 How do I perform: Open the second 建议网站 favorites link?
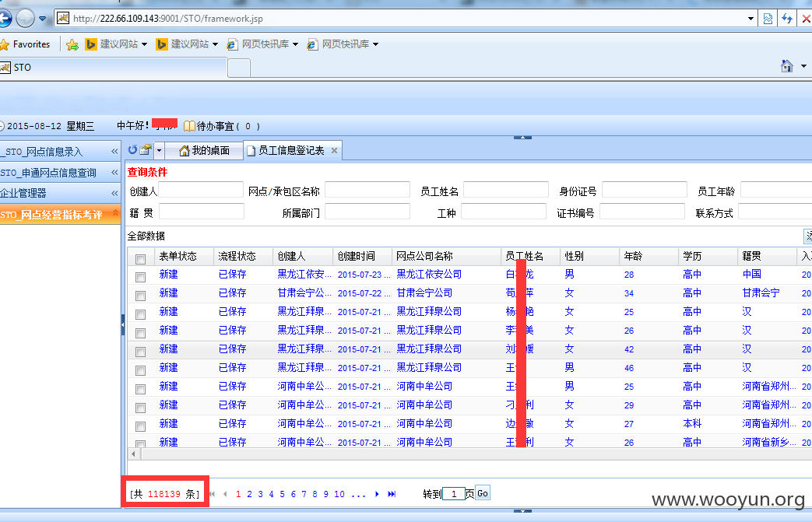(187, 44)
